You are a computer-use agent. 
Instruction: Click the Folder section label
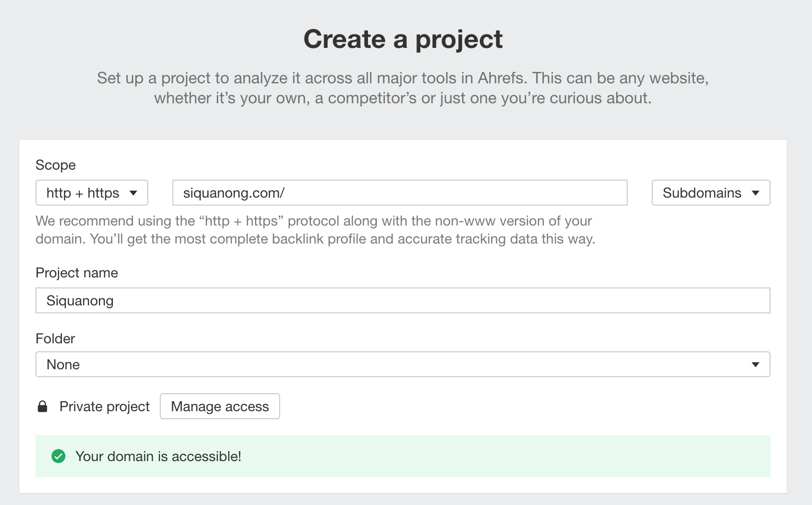pos(54,338)
